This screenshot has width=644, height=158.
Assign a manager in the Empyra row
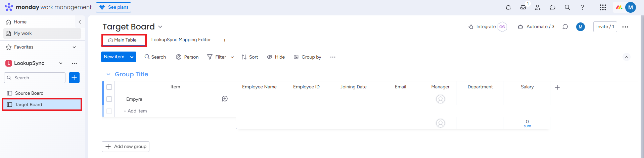click(x=441, y=99)
